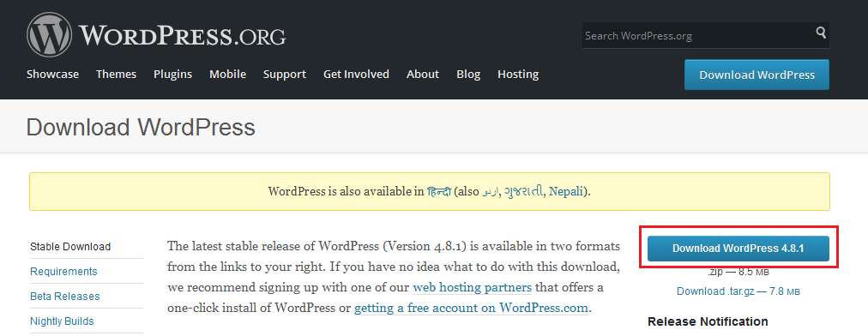
Task: Open Nightly Builds sidebar link
Action: pos(62,321)
